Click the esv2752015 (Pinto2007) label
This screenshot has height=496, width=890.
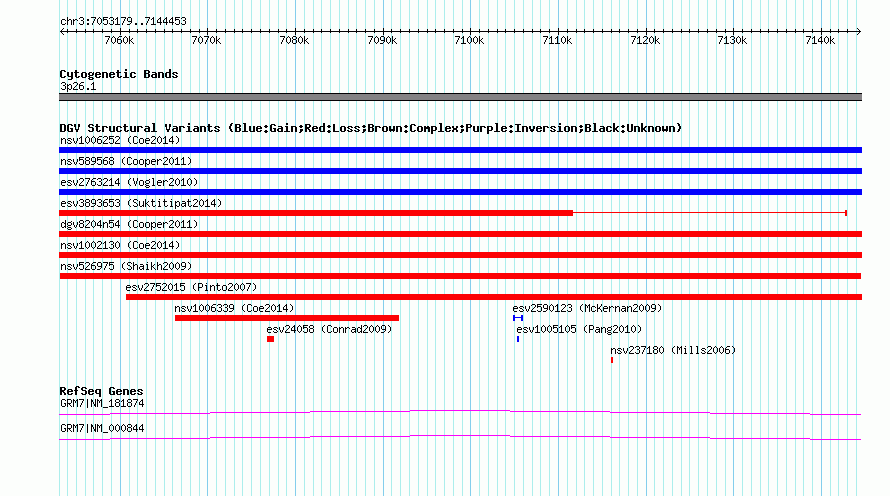tap(191, 287)
